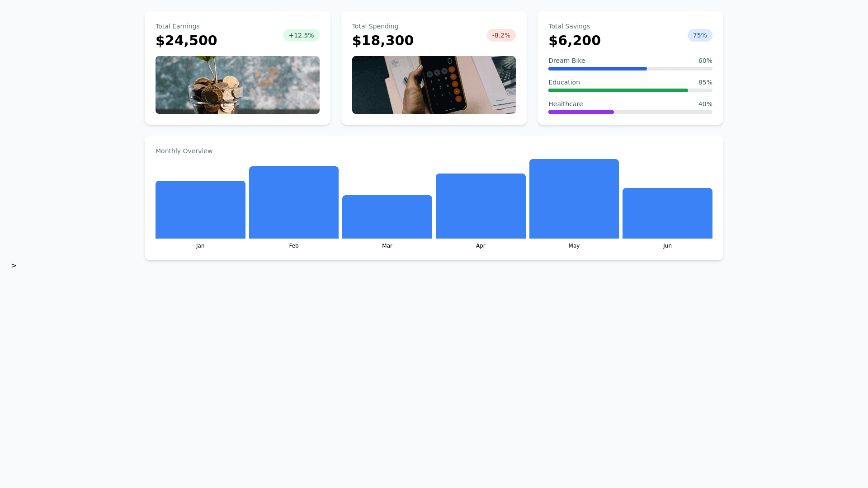Viewport: 868px width, 488px height.
Task: Click the $6,200 Total Savings amount
Action: click(574, 41)
